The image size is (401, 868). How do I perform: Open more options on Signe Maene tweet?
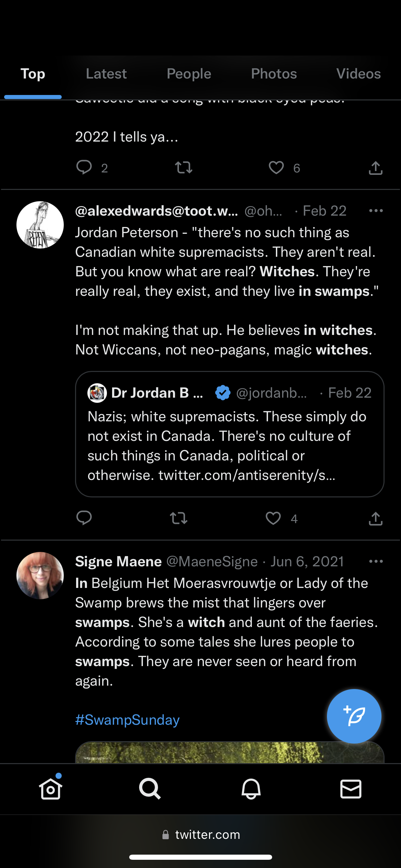point(376,562)
